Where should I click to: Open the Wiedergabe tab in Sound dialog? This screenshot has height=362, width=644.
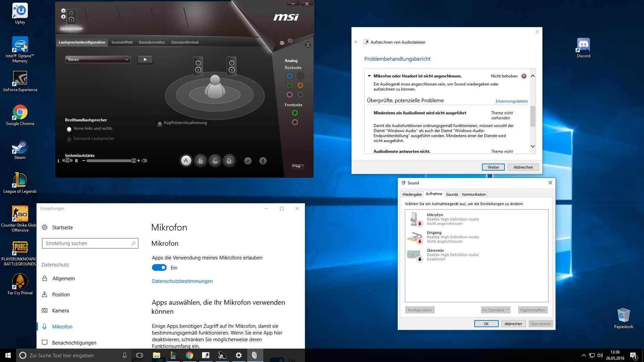(412, 194)
